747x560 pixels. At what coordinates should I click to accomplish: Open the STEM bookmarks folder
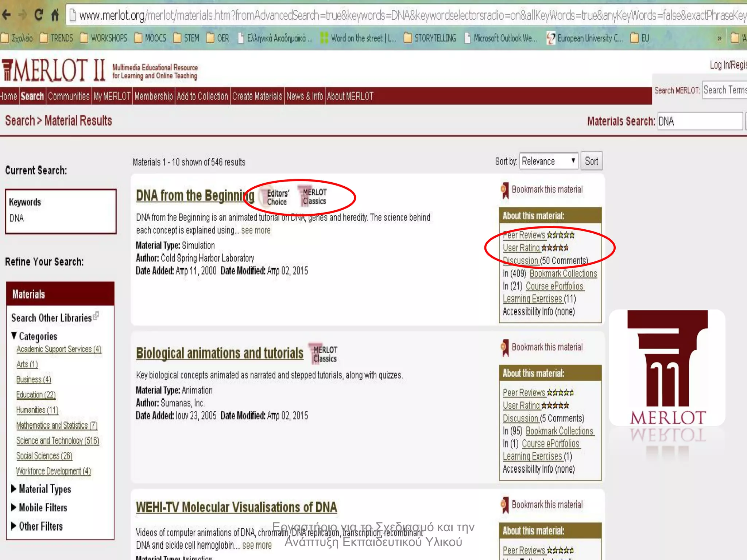pyautogui.click(x=186, y=38)
